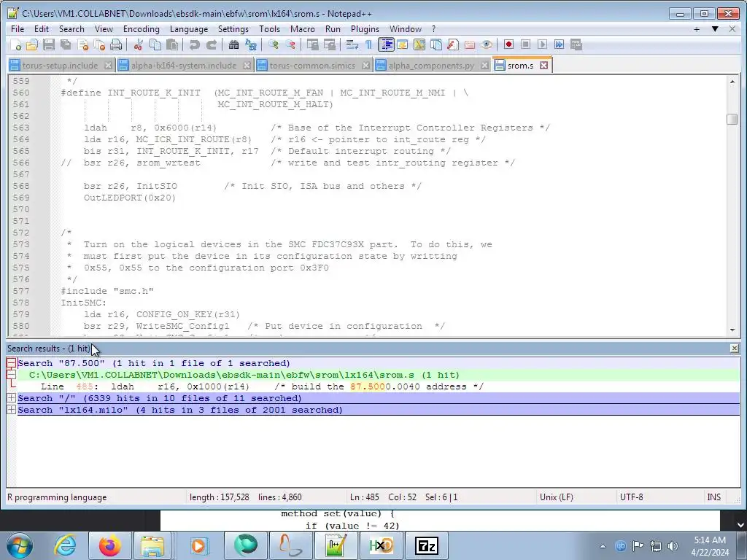The width and height of the screenshot is (747, 560).
Task: Collapse the srom.s file result node
Action: click(x=11, y=375)
